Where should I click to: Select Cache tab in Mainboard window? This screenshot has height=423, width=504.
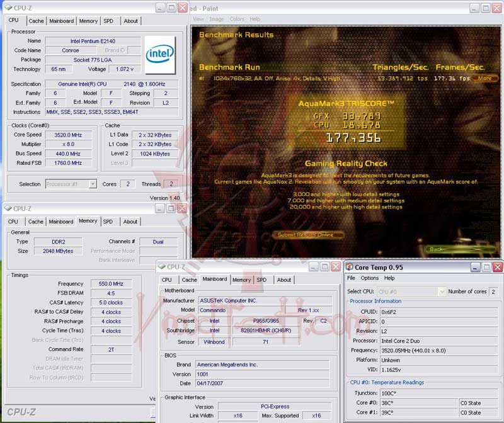pos(190,280)
